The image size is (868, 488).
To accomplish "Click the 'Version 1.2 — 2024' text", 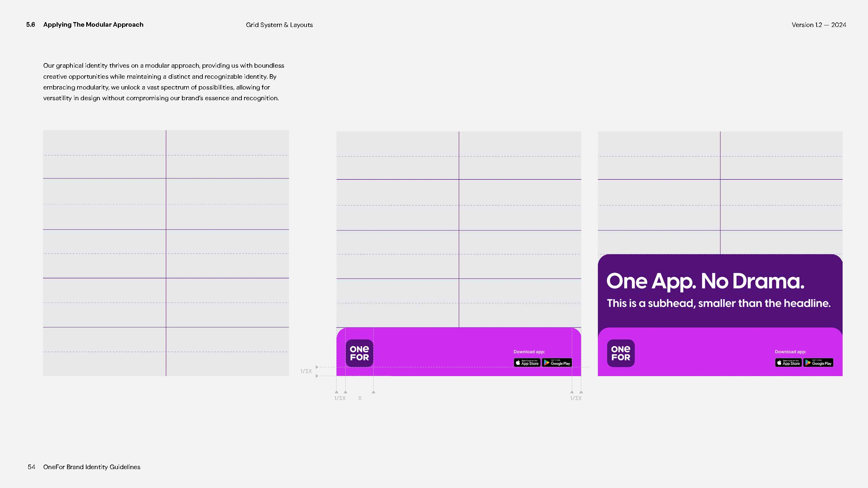I will tap(819, 25).
